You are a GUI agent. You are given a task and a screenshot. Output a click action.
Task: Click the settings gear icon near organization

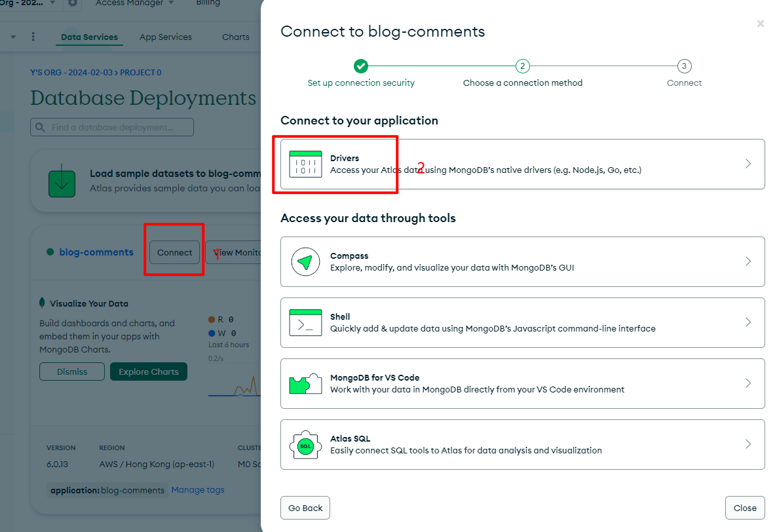click(73, 3)
